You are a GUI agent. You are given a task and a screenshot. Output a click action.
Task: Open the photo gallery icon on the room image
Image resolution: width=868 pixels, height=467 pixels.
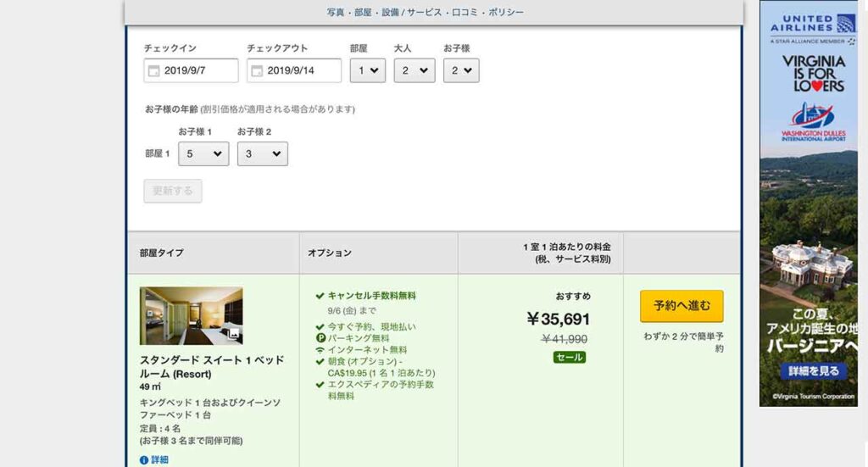(x=234, y=336)
